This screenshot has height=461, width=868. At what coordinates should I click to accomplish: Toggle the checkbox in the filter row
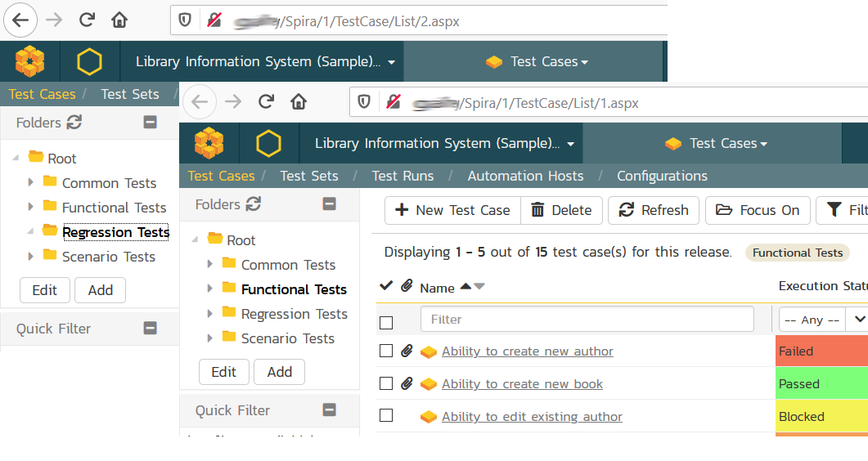point(386,322)
